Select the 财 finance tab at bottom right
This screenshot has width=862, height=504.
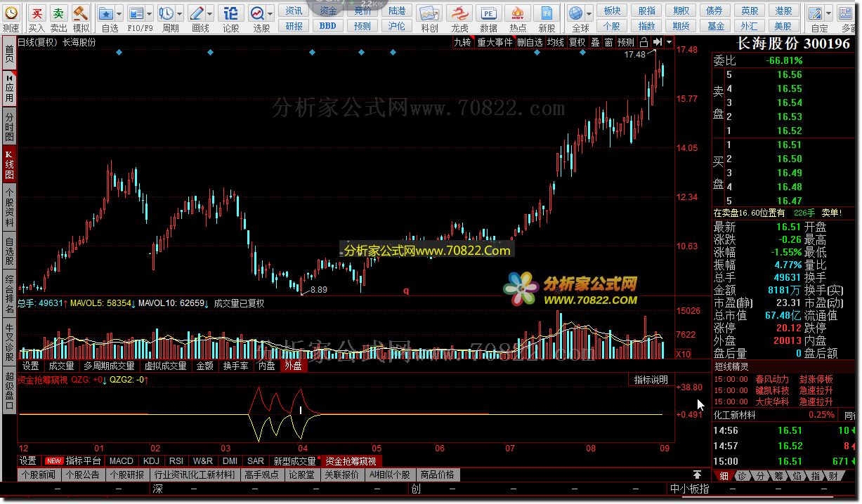click(832, 476)
